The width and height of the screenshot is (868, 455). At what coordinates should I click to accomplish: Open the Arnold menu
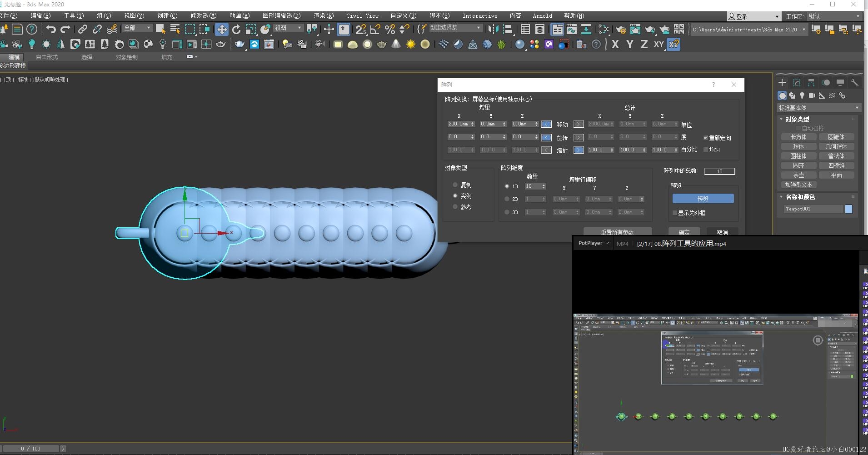pos(542,15)
